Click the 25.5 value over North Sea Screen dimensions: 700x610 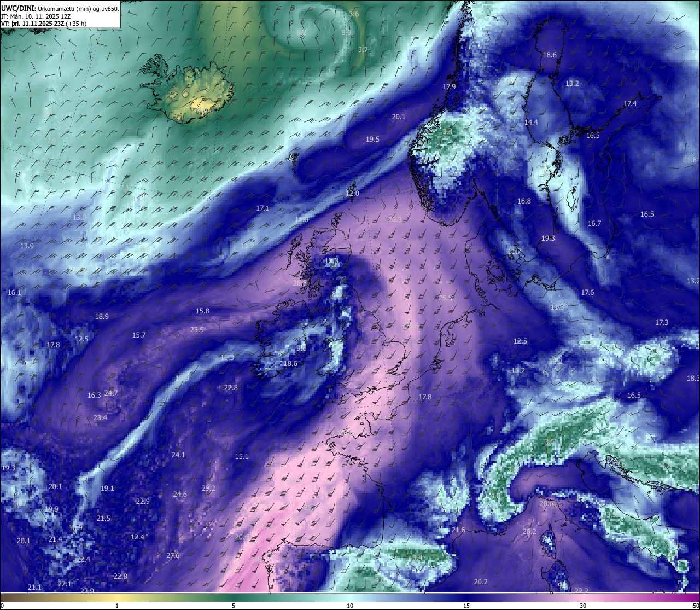(x=446, y=298)
